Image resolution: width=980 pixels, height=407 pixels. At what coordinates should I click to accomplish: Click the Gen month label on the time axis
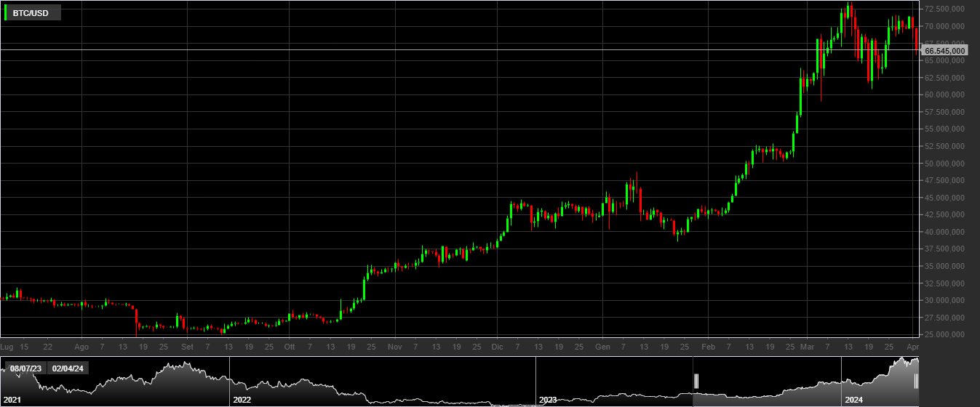pyautogui.click(x=602, y=347)
